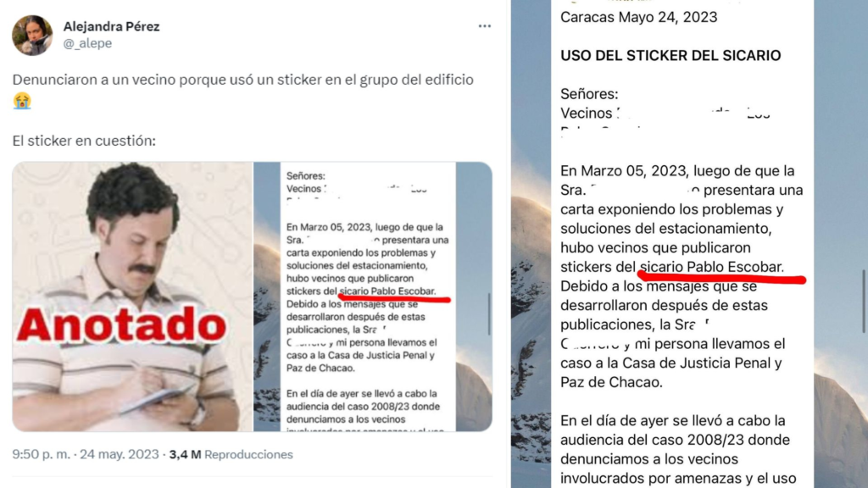
Task: Click the @_alepe username handle
Action: 87,43
